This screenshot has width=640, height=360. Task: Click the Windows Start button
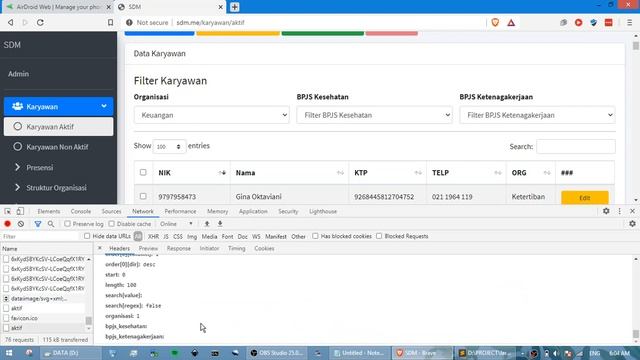point(9,353)
